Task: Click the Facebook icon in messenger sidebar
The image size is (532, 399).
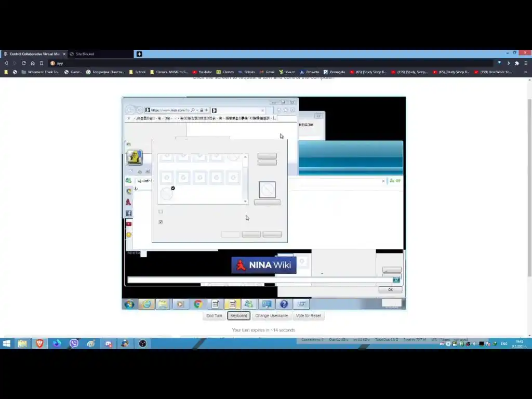Action: click(129, 213)
